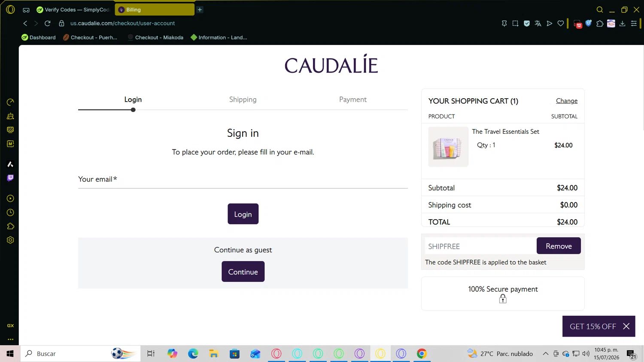Viewport: 644px width, 362px height.
Task: Open the Windows Start menu
Action: click(x=10, y=354)
